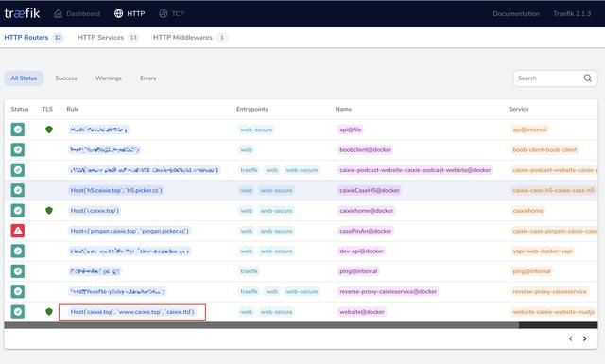Image resolution: width=605 pixels, height=364 pixels.
Task: Select the TCP icon
Action: (164, 13)
